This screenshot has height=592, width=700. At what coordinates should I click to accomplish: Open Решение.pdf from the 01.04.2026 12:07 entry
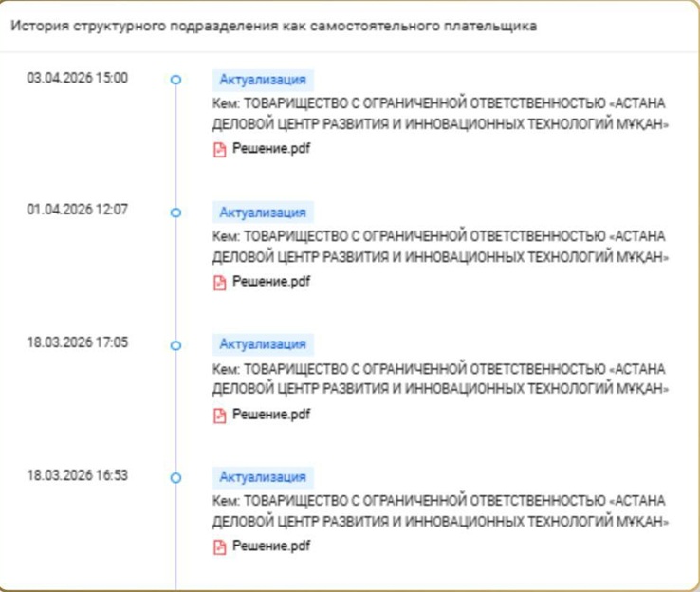pyautogui.click(x=271, y=282)
